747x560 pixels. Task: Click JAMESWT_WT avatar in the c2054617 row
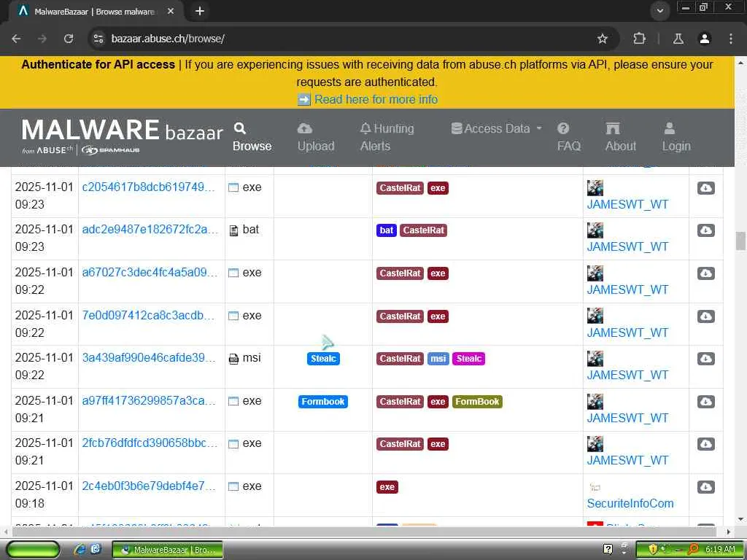pyautogui.click(x=595, y=187)
